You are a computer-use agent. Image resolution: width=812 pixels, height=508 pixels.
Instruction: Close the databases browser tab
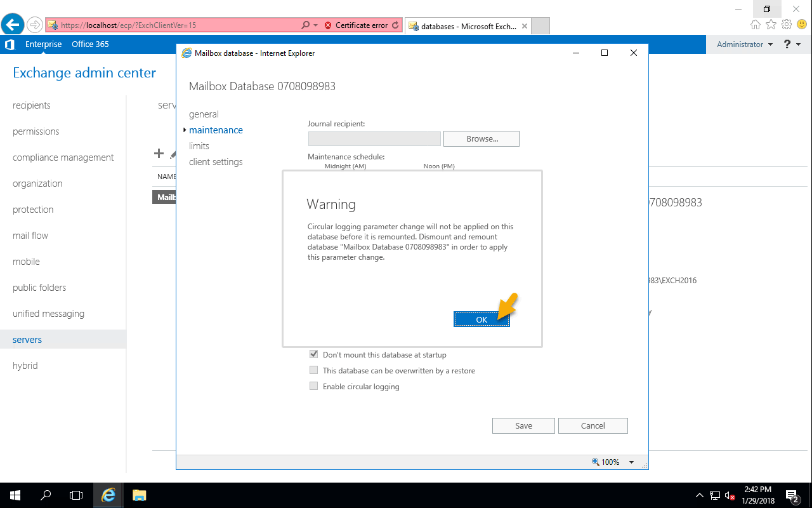pos(525,26)
